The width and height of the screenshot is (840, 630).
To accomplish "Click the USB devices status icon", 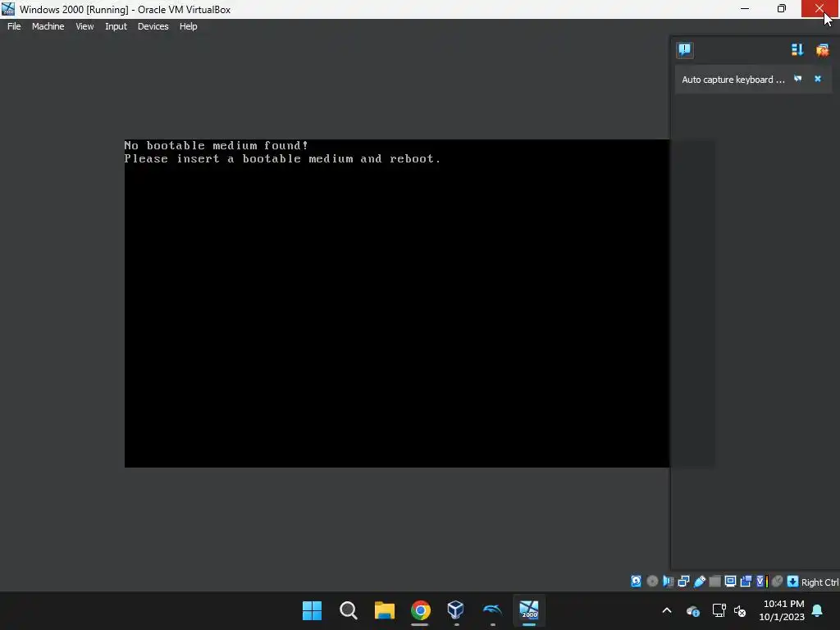I will tap(700, 582).
